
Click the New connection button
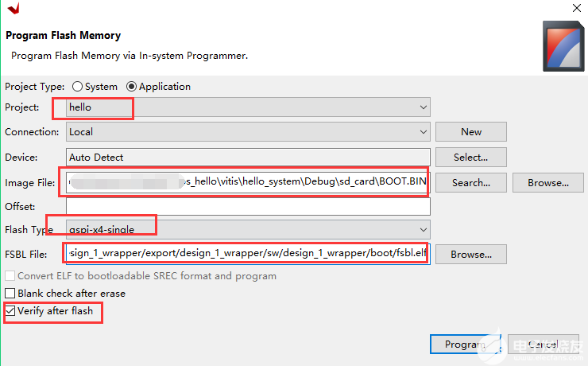pyautogui.click(x=471, y=132)
